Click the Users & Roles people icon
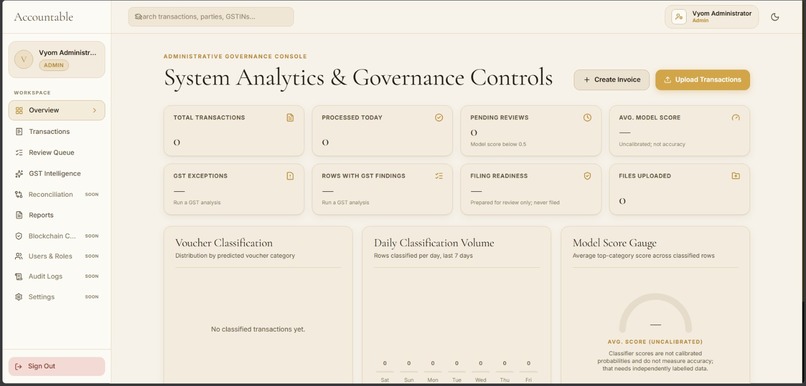Screen dimensions: 806x386 click(x=19, y=256)
